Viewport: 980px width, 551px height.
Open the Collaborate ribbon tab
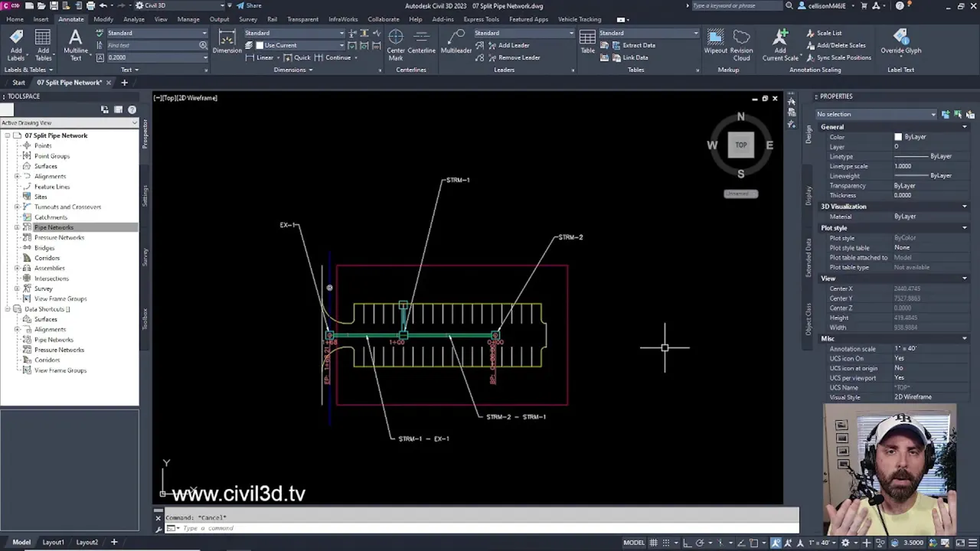383,19
